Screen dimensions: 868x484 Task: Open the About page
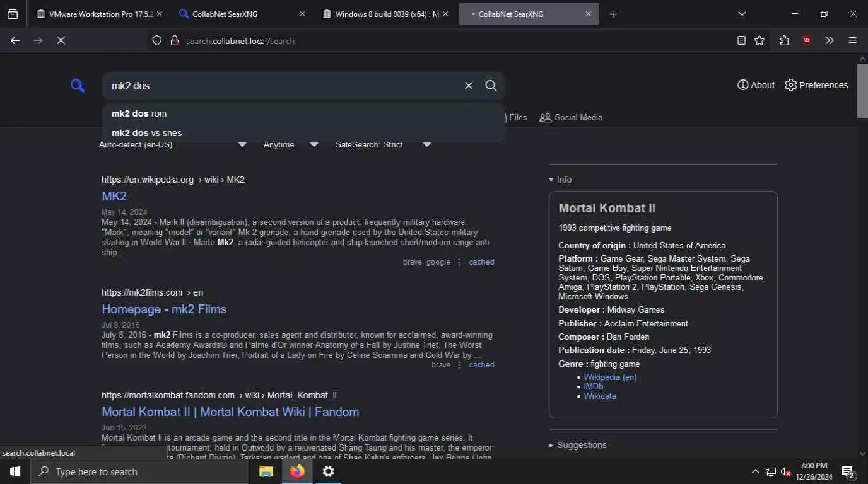click(756, 85)
